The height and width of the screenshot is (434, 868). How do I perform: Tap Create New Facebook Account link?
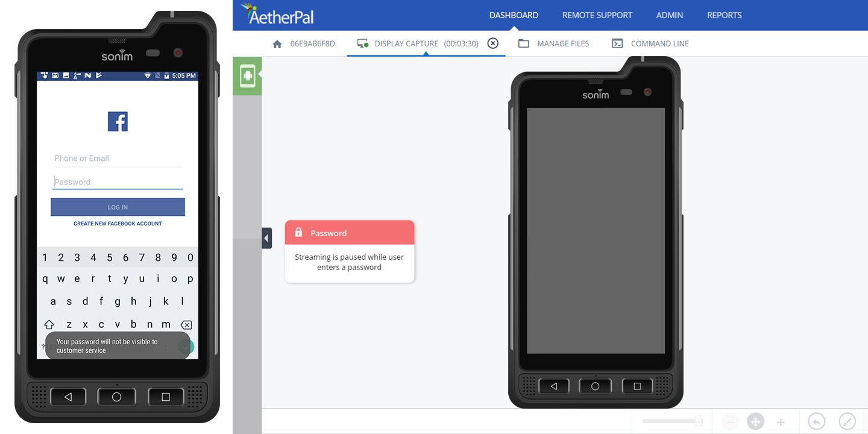tap(118, 224)
